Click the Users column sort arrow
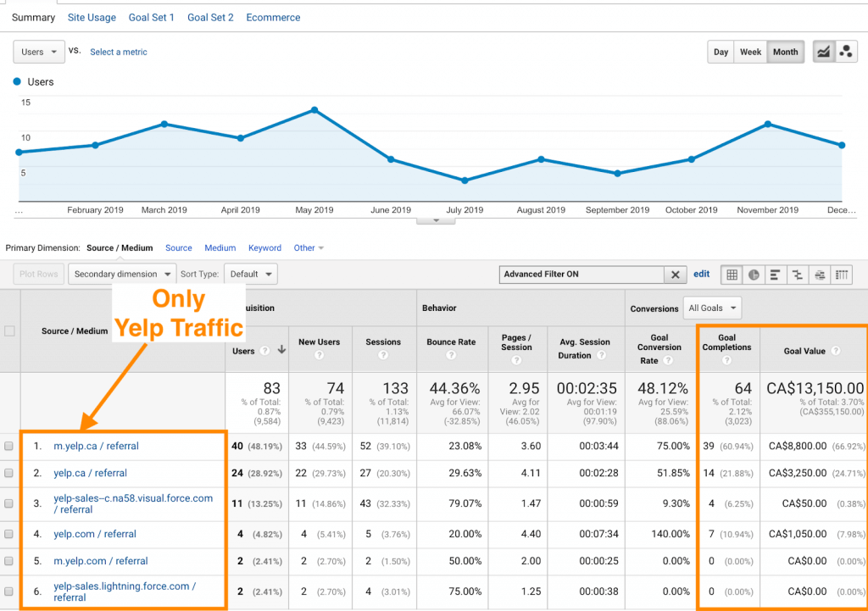The image size is (868, 611). [281, 350]
